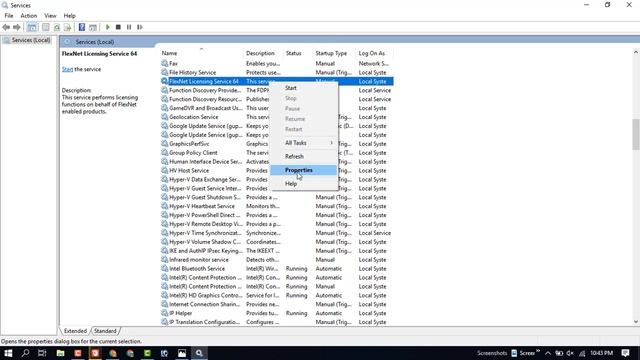Select the IP Helper gear icon
The width and height of the screenshot is (640, 360).
click(164, 313)
